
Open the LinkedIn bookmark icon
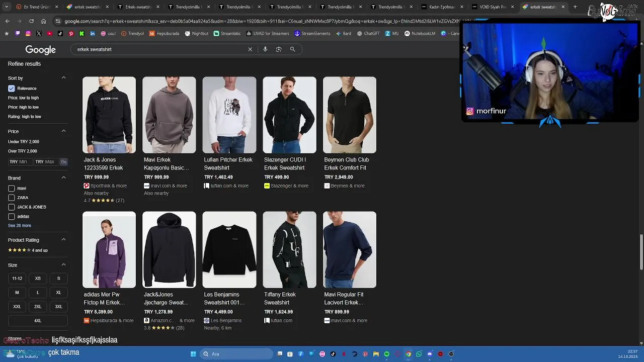93,34
